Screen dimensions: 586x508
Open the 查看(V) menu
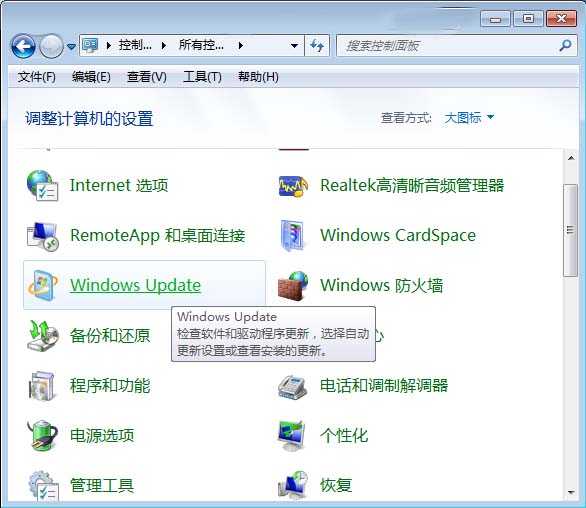click(146, 77)
